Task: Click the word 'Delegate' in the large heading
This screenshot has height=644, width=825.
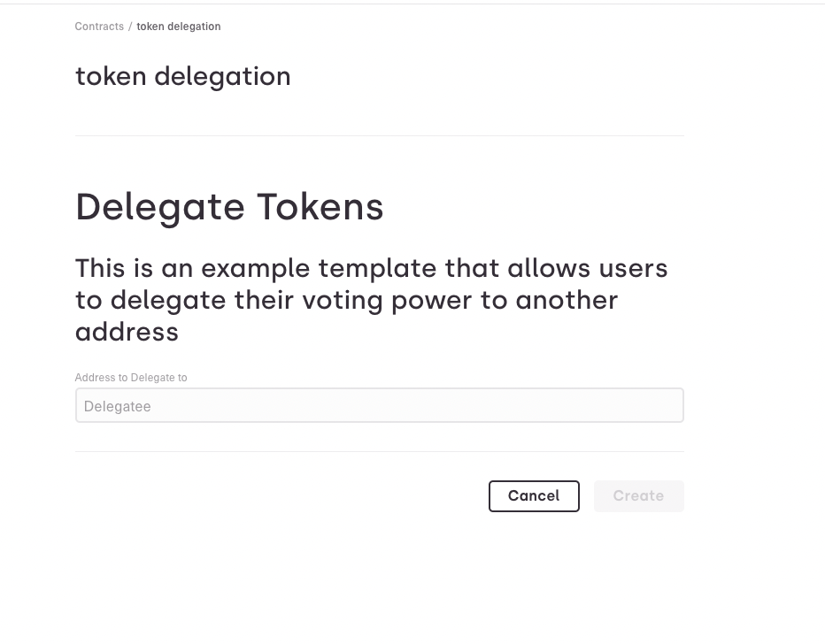Action: pos(160,208)
